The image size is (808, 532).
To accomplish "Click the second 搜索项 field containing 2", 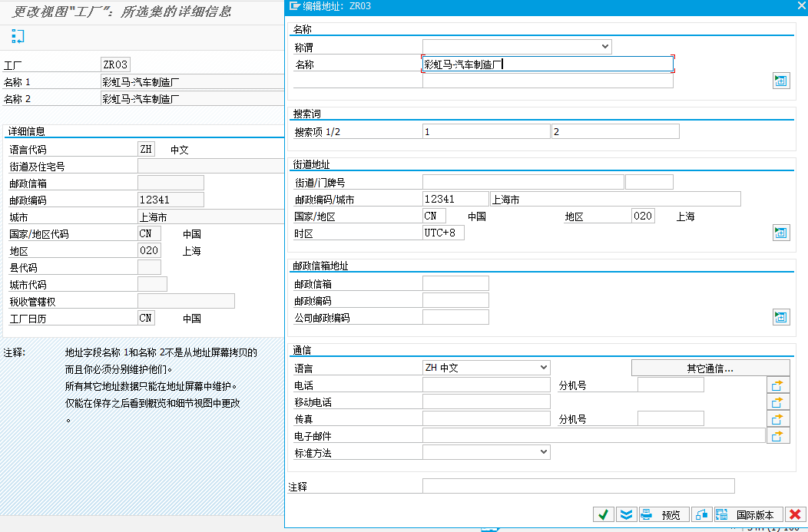I will (615, 131).
